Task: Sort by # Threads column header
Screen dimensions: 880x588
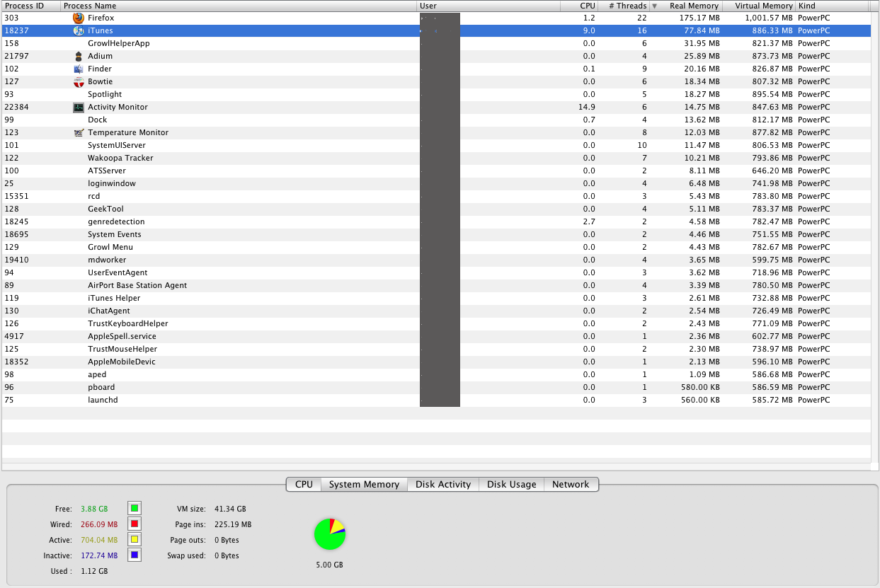Action: click(x=624, y=6)
